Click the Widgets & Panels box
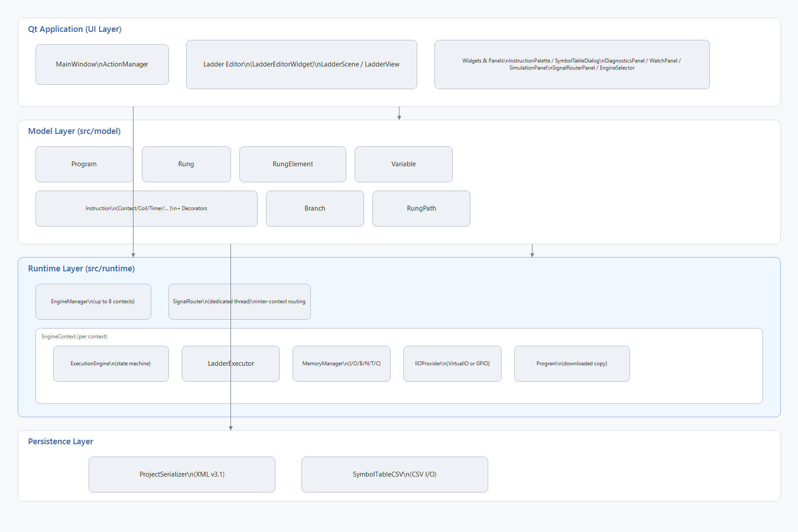798x532 pixels. point(572,64)
